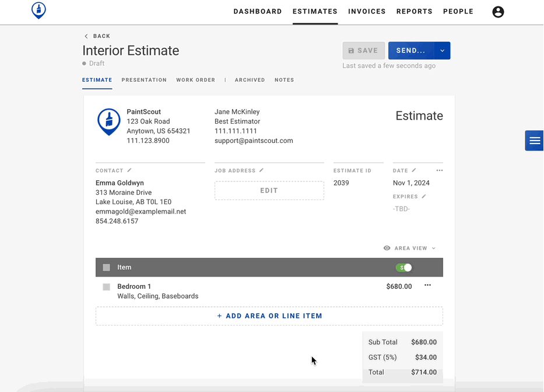
Task: Click the eye icon beside Area View
Action: [387, 248]
